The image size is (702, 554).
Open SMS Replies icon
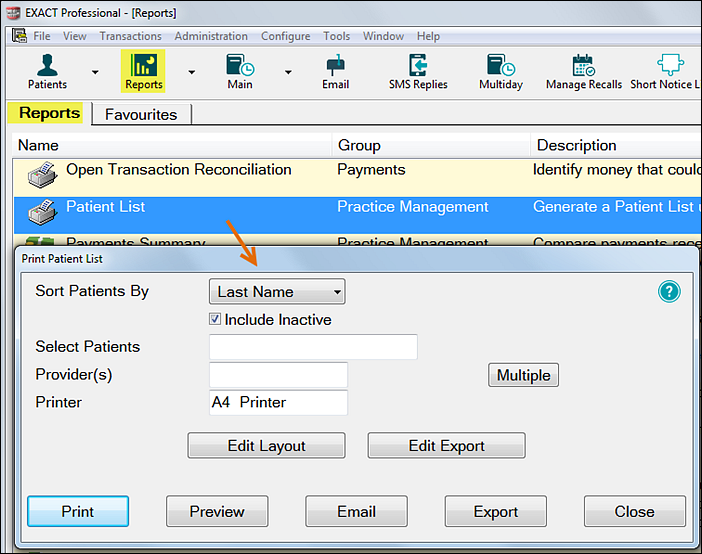418,72
